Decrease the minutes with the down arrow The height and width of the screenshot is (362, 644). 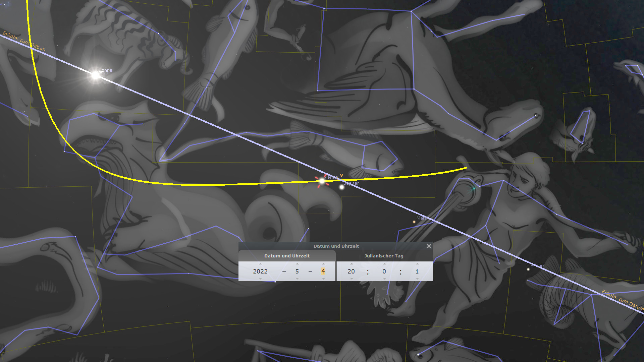(384, 279)
